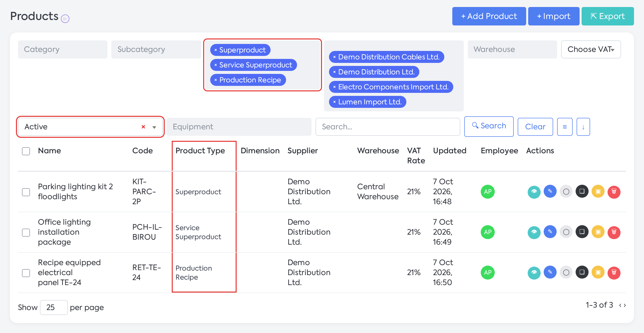Remove the Production Recipe filter tag
644x333 pixels.
(215, 80)
